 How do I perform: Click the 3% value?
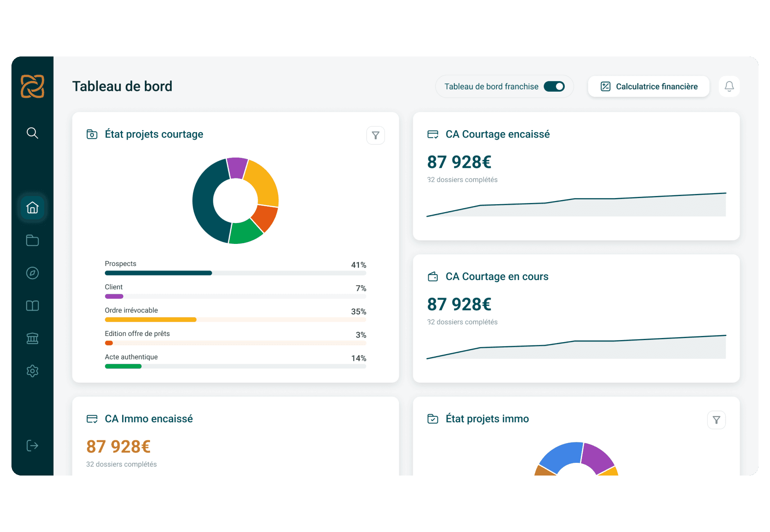pos(361,335)
